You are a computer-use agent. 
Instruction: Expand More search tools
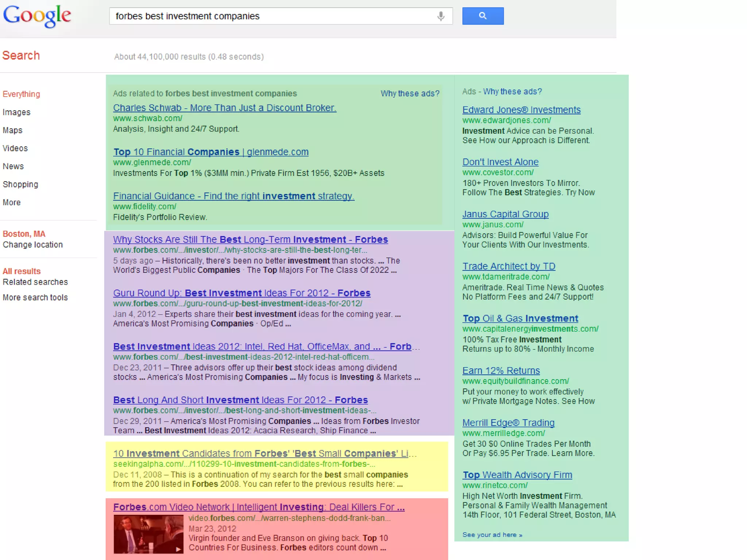point(35,297)
